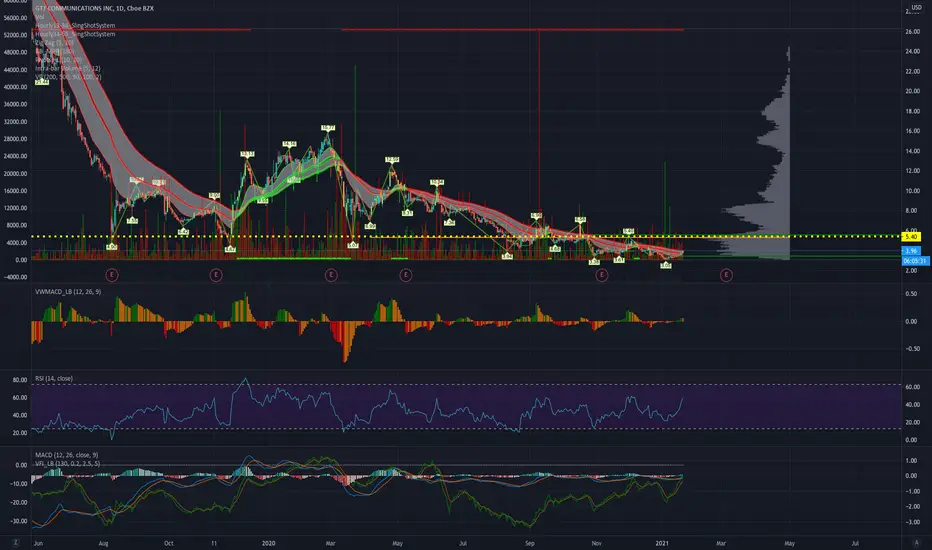Select the VP (200, 500...) volume profile legend

coord(68,77)
